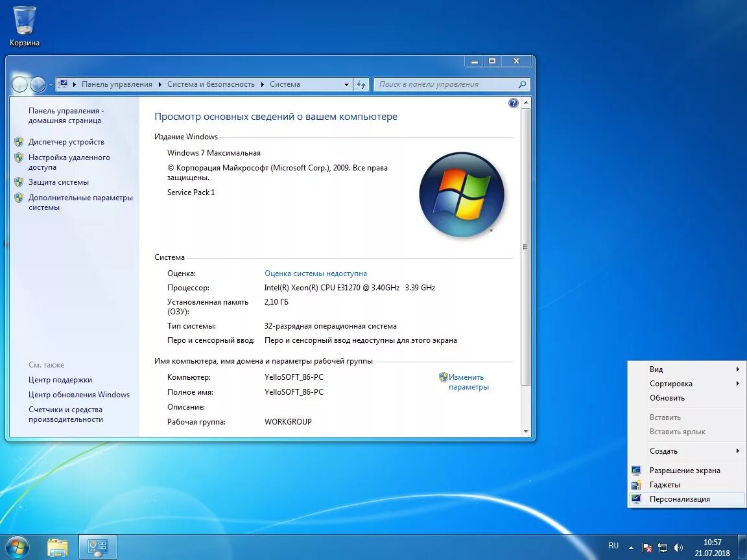Open Создать submenu in context menu
Viewport: 747px width, 560px height.
click(687, 451)
